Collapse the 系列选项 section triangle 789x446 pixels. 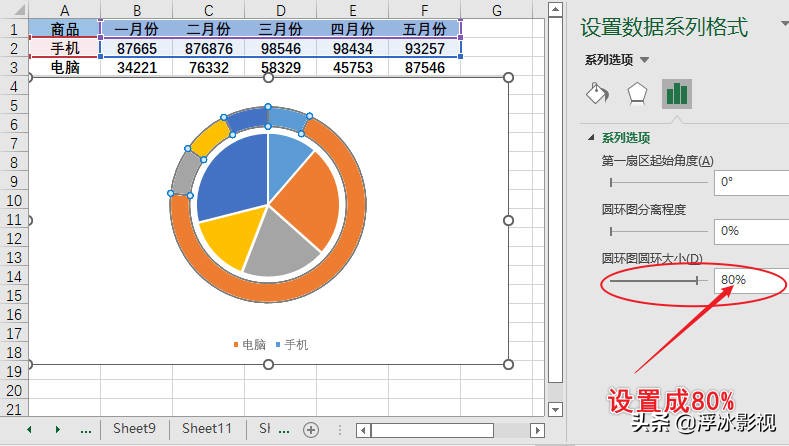591,137
